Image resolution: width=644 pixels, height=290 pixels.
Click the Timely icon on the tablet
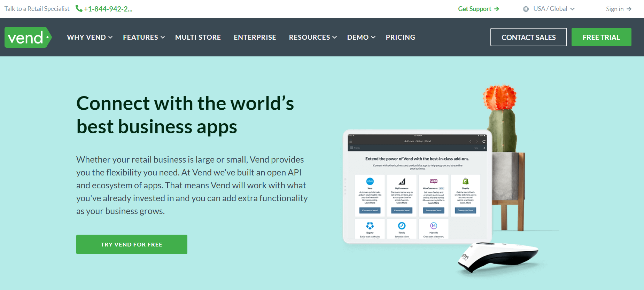pyautogui.click(x=402, y=226)
